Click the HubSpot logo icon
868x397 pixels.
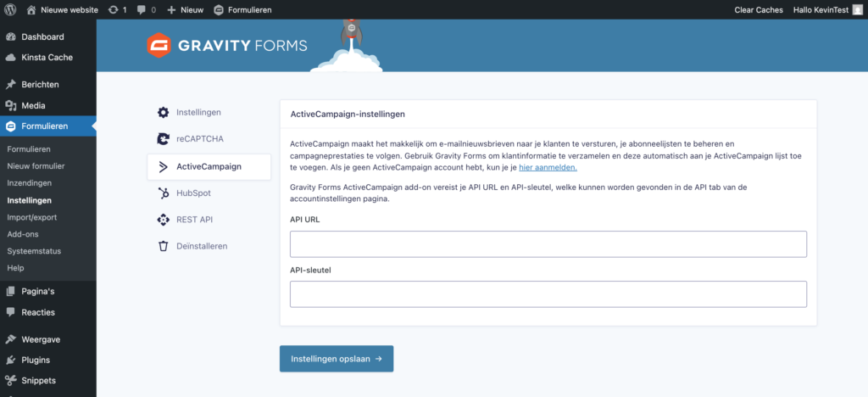[163, 193]
